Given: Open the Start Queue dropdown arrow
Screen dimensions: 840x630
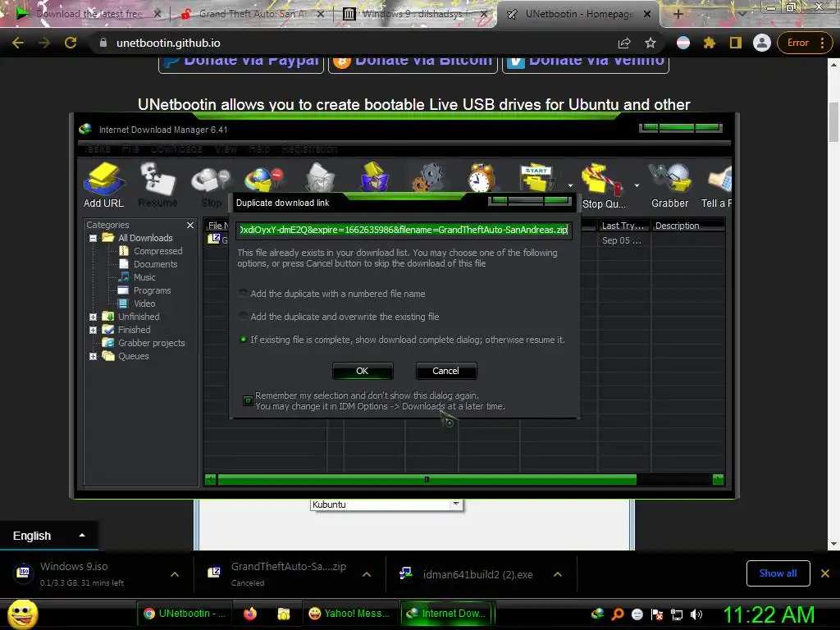Looking at the screenshot, I should tap(570, 185).
